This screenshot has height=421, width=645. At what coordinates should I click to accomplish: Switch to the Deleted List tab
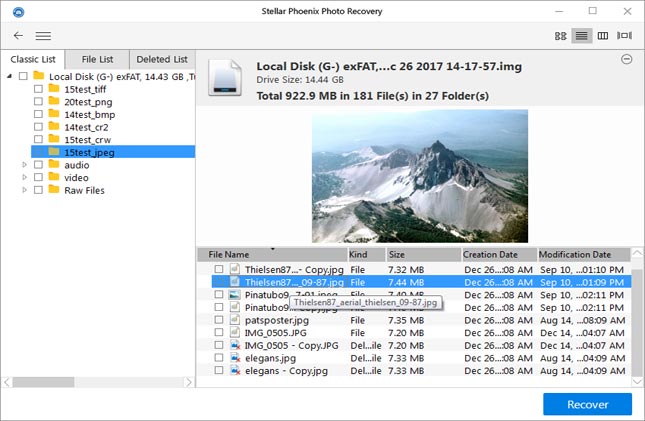(x=162, y=60)
